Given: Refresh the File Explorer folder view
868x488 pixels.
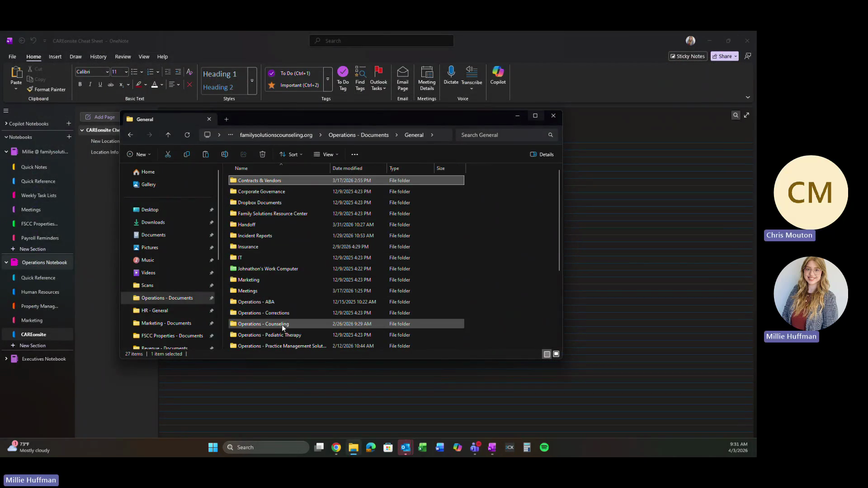Looking at the screenshot, I should click(187, 135).
